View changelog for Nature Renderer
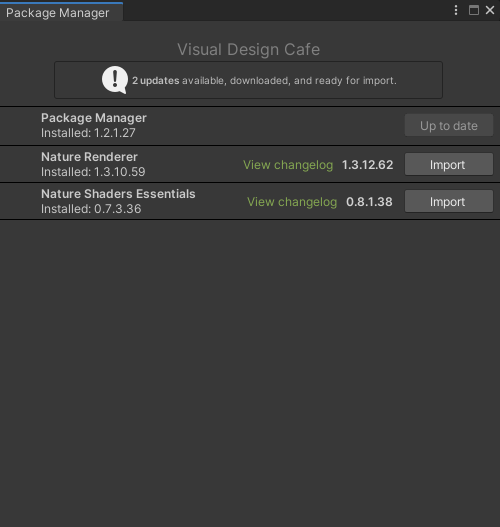Image resolution: width=500 pixels, height=527 pixels. pos(288,165)
